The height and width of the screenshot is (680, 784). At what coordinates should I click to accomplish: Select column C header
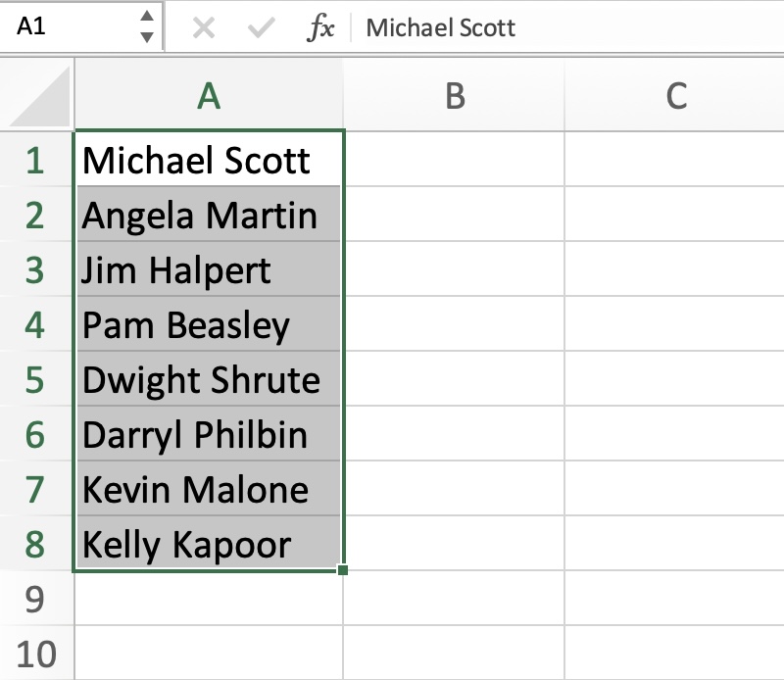pyautogui.click(x=674, y=95)
